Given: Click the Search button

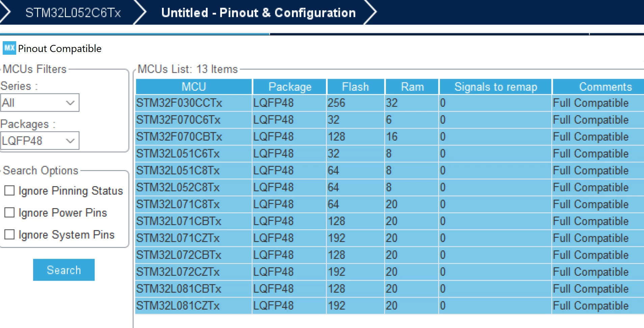Looking at the screenshot, I should coord(64,270).
